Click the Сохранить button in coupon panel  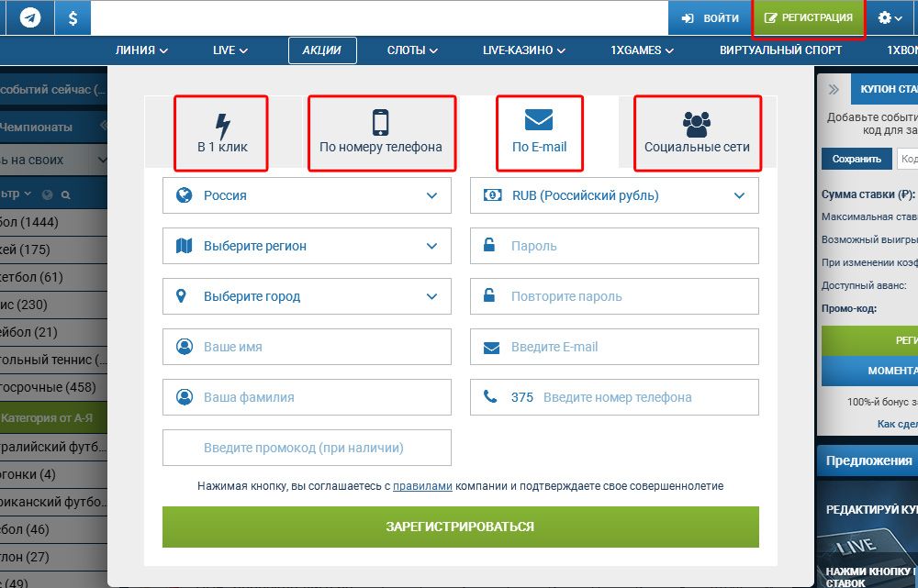[856, 159]
